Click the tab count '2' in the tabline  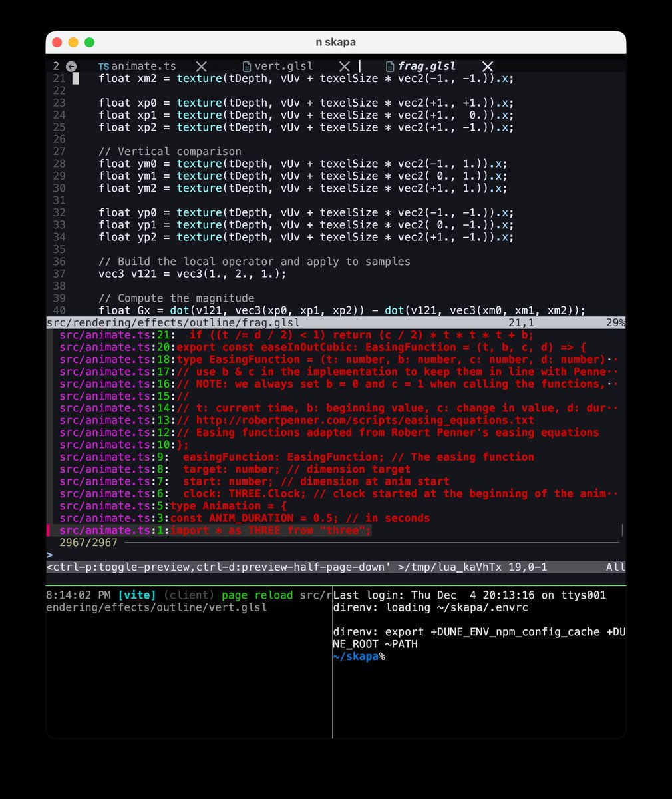click(x=56, y=66)
